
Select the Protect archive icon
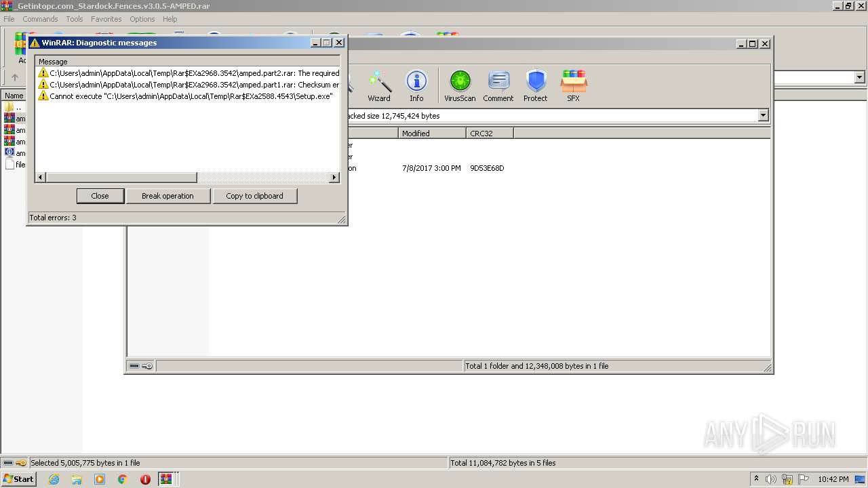535,86
